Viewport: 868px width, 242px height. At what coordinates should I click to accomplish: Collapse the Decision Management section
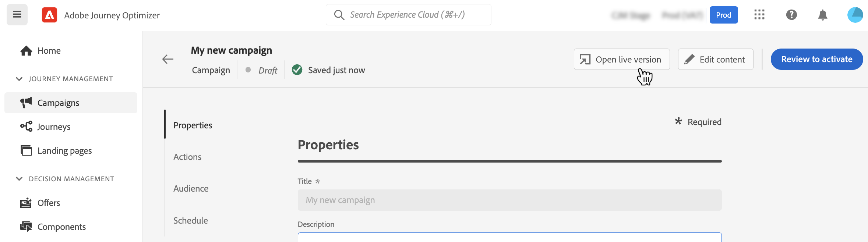pos(19,179)
